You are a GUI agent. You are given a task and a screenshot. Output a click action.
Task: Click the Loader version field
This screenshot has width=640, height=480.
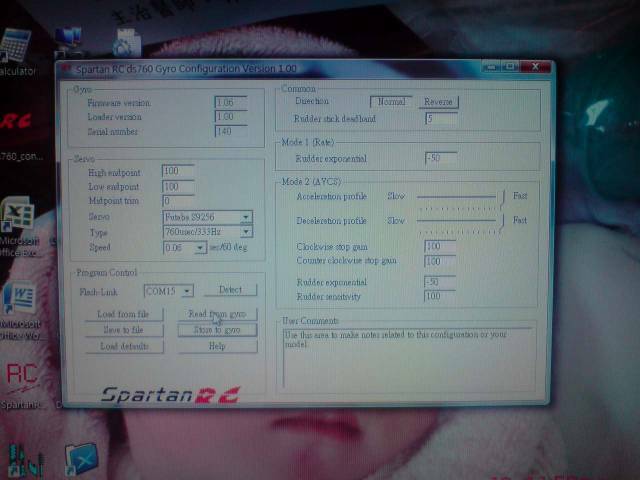(231, 117)
